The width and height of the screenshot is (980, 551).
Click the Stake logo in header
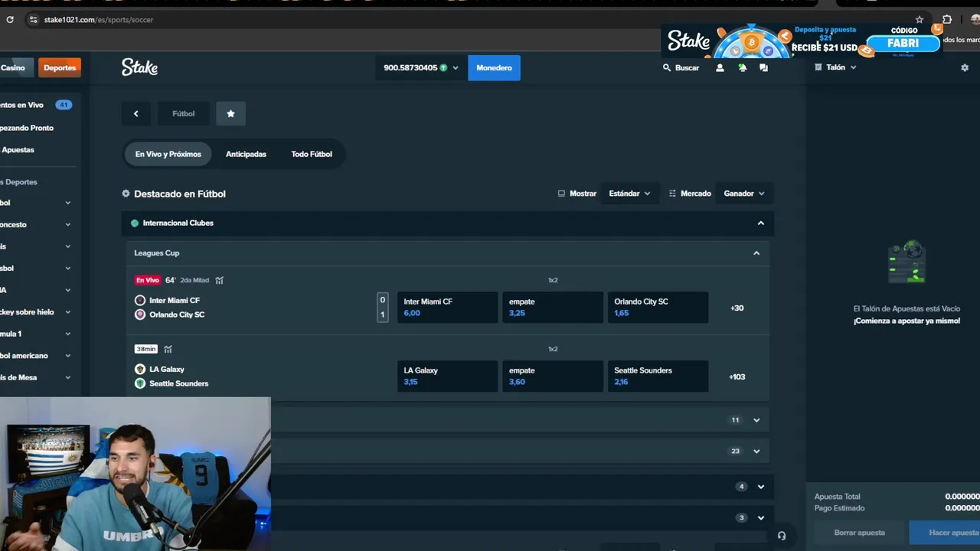point(139,67)
